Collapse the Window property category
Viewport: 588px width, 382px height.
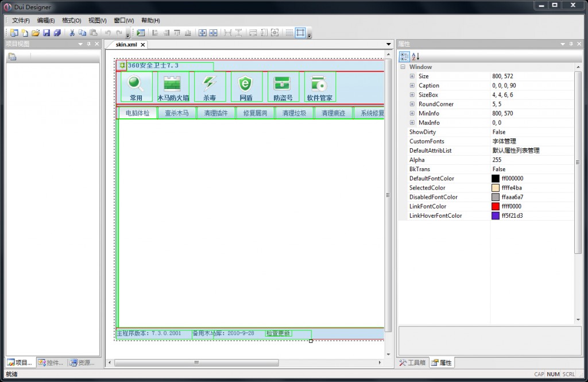tap(403, 67)
